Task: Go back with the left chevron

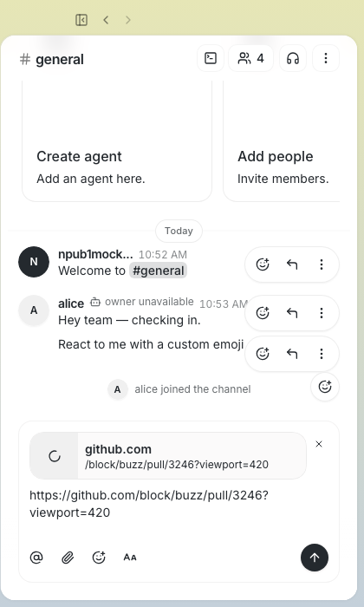Action: point(106,20)
